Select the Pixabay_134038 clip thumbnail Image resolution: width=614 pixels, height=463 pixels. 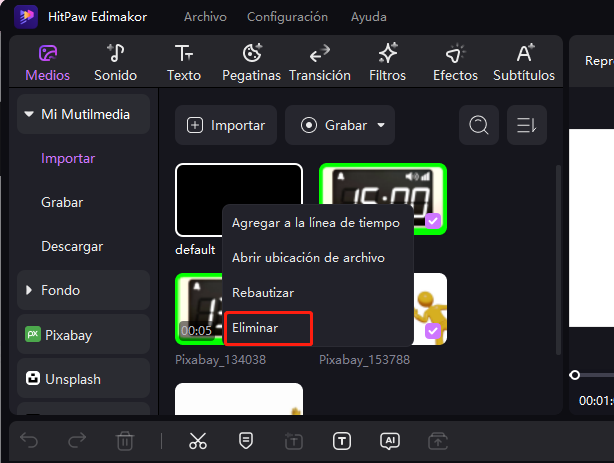click(x=199, y=309)
